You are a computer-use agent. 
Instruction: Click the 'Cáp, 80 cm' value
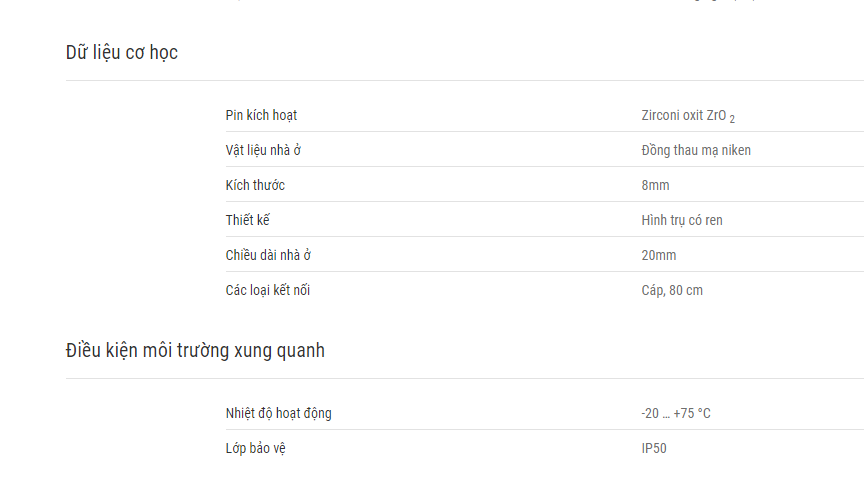coord(672,290)
